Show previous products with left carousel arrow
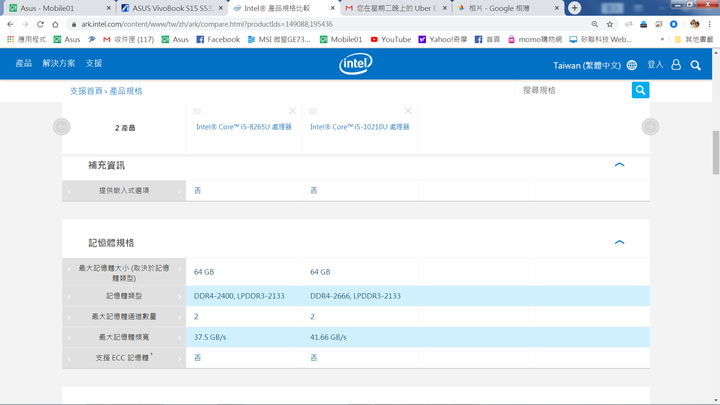Screen dimensions: 720x405 pyautogui.click(x=62, y=127)
